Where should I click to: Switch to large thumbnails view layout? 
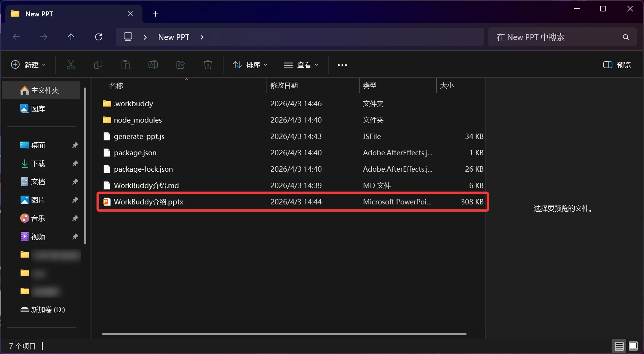(x=633, y=346)
